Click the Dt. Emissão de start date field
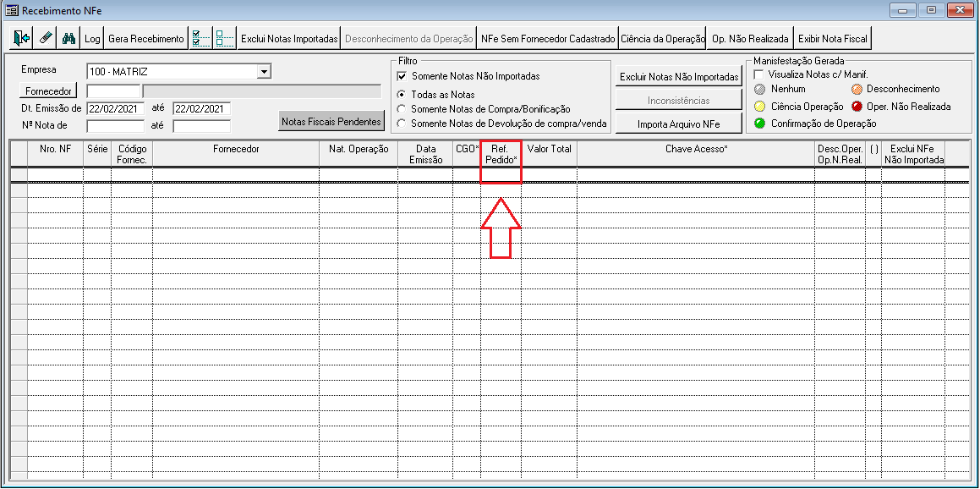The width and height of the screenshot is (980, 489). (x=116, y=109)
